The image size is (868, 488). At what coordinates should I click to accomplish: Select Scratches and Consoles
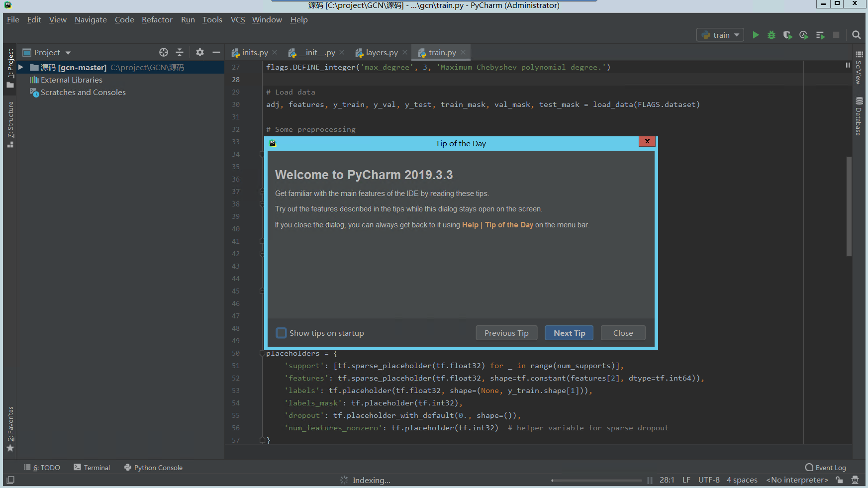[x=83, y=92]
